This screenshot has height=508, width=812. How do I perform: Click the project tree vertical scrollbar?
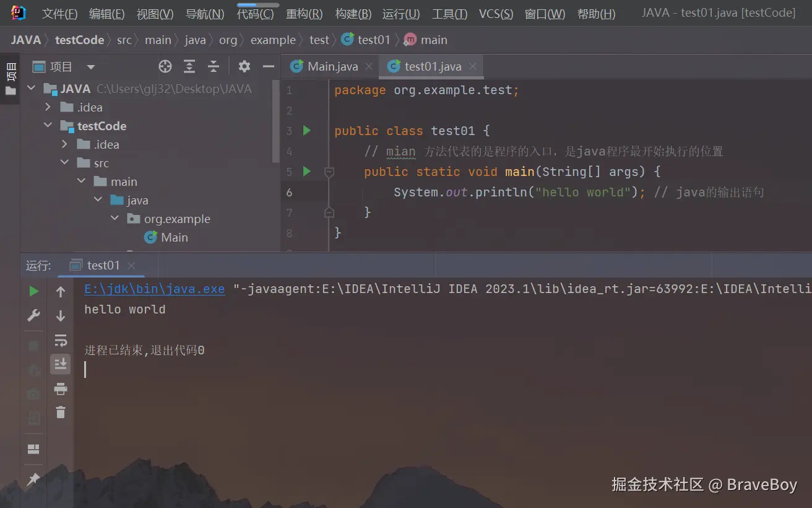[277, 121]
